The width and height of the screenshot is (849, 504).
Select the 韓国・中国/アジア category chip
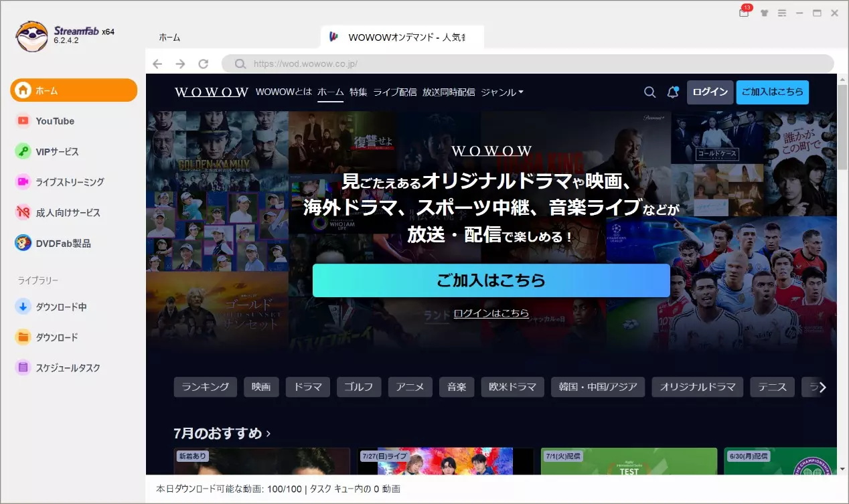pyautogui.click(x=598, y=387)
